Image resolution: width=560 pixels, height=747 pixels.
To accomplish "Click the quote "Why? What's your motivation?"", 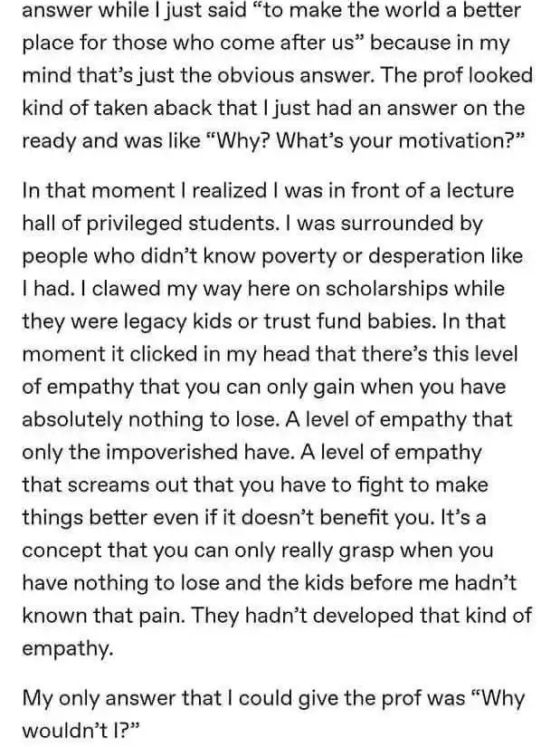I will click(365, 141).
